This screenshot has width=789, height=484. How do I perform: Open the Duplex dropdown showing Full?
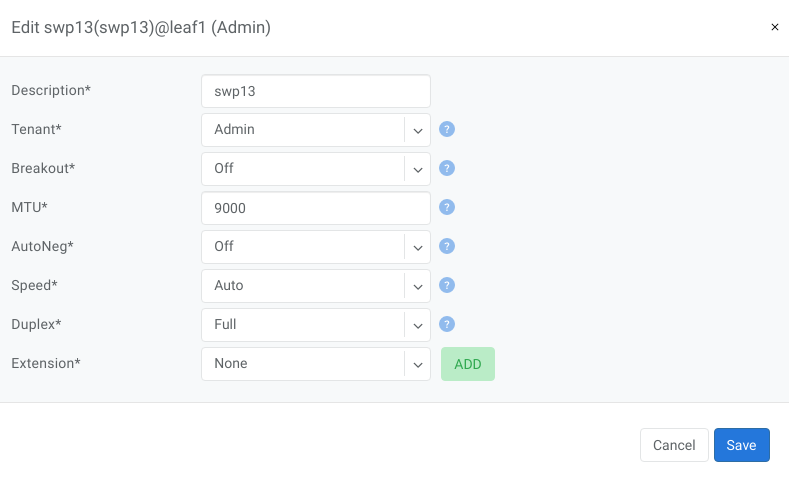305,324
